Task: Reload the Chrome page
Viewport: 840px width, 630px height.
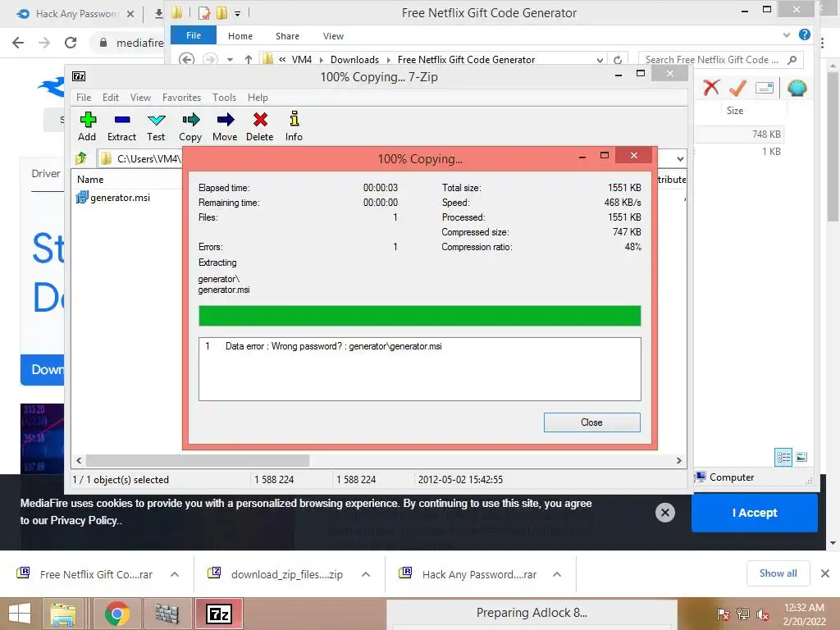Action: [x=71, y=43]
